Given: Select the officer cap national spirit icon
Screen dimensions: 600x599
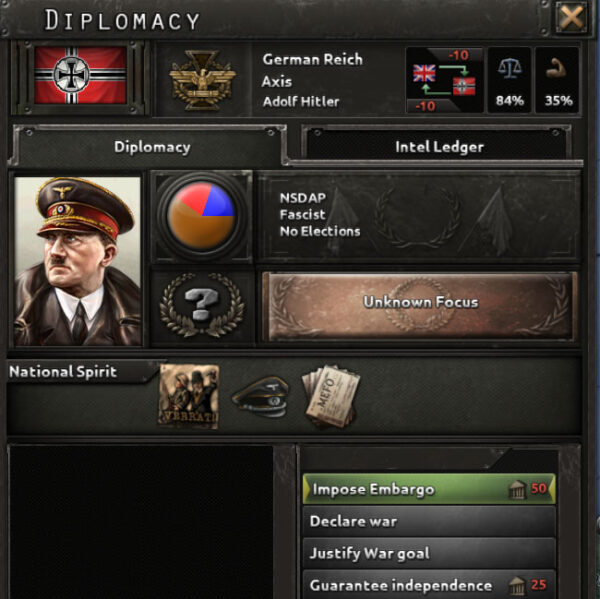Looking at the screenshot, I should pos(261,397).
